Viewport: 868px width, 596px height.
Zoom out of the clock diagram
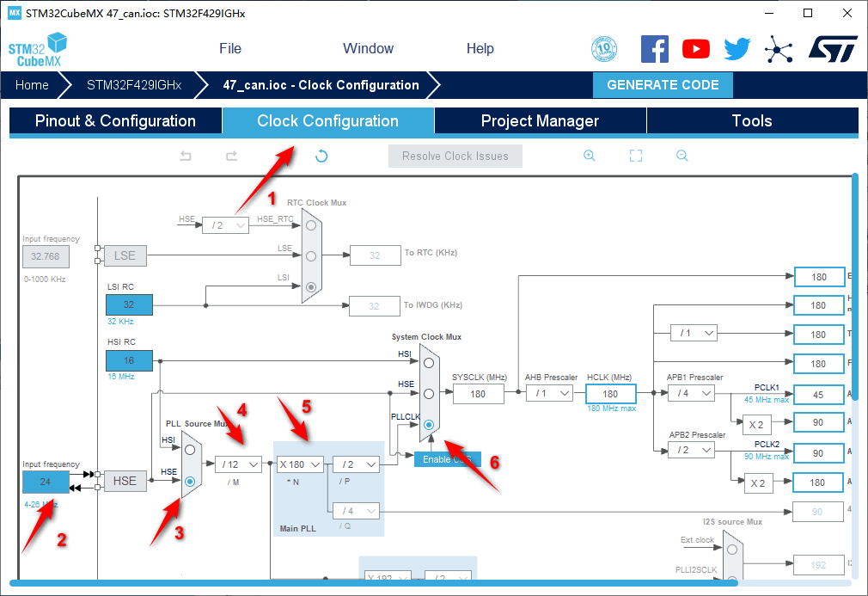(682, 156)
